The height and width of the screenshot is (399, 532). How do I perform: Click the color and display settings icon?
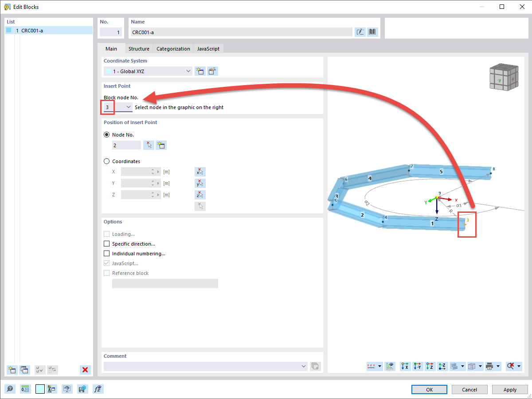52,389
